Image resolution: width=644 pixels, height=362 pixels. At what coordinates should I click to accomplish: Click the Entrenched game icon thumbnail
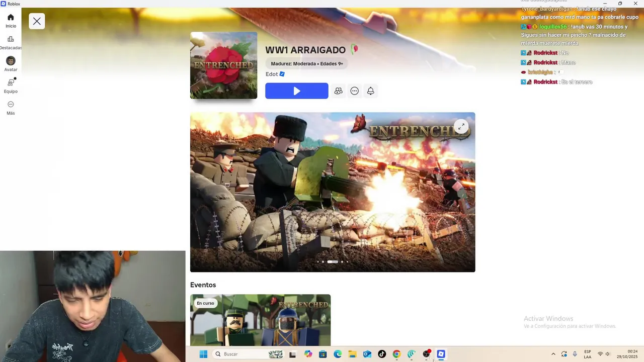point(223,65)
